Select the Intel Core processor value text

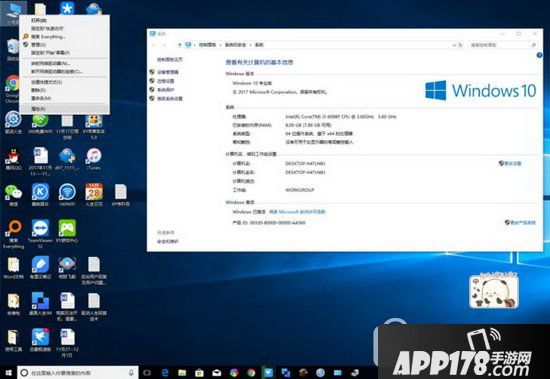click(341, 117)
